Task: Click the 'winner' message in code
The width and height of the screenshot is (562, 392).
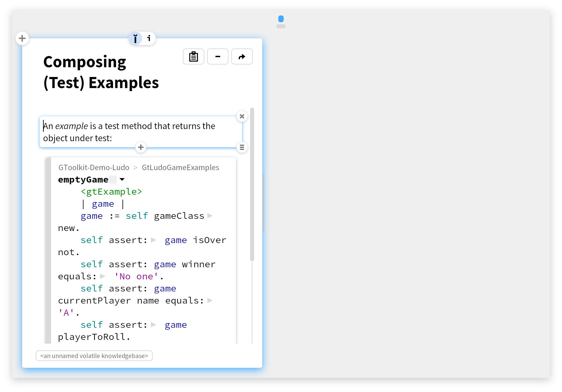Action: [199, 264]
